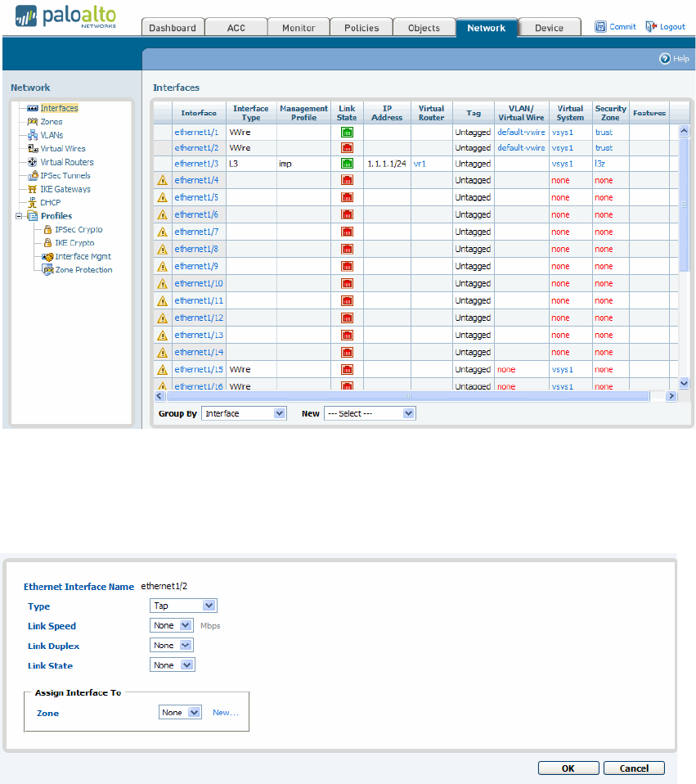Open the ethernet1/3 interface link
Image resolution: width=696 pixels, height=784 pixels.
(196, 164)
